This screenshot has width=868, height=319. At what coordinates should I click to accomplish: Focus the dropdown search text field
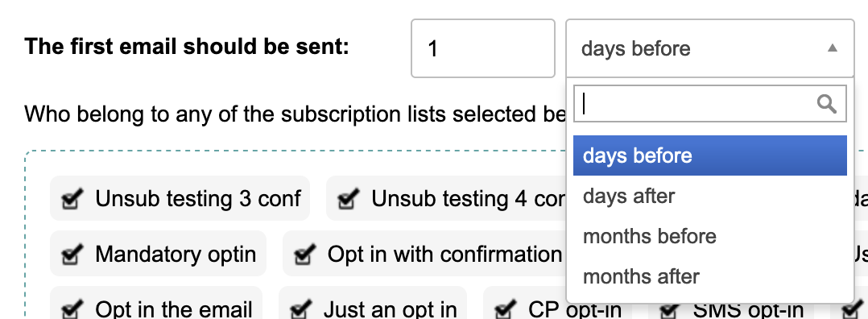709,104
